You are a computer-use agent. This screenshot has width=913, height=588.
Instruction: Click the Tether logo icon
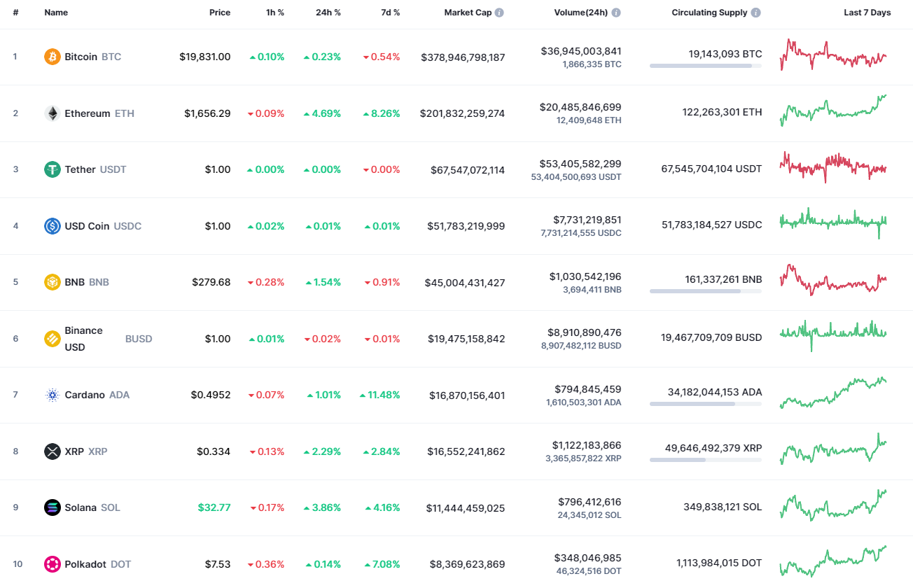click(53, 169)
